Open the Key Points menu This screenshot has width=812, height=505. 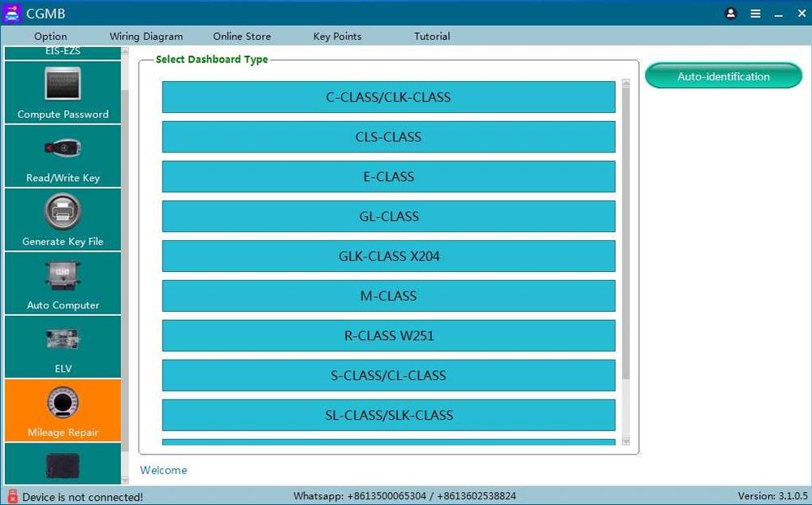pos(337,37)
